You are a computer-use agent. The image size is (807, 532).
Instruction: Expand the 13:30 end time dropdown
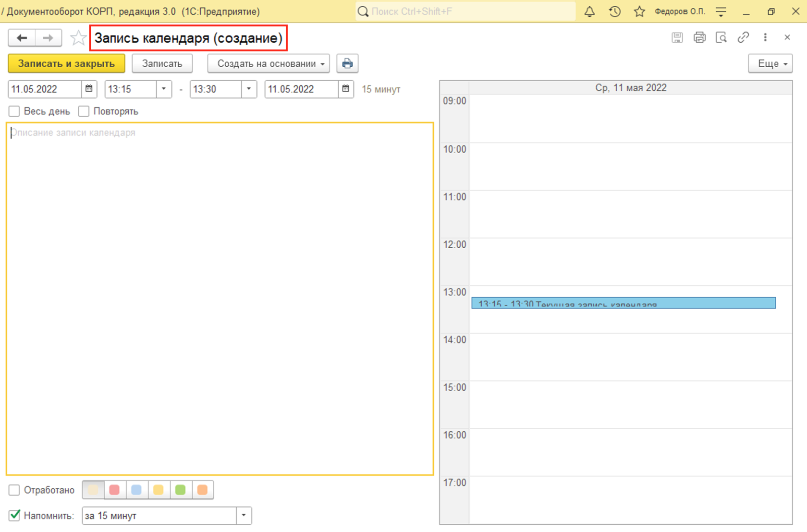coord(249,89)
